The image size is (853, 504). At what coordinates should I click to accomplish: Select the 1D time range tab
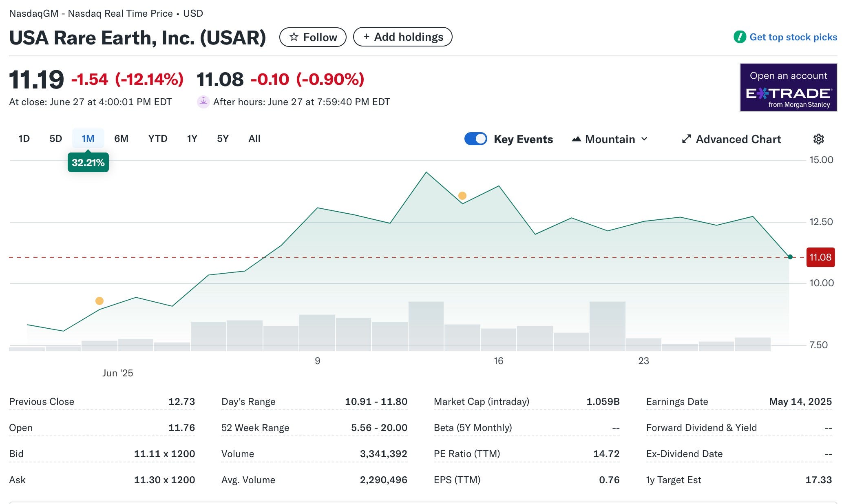tap(24, 139)
